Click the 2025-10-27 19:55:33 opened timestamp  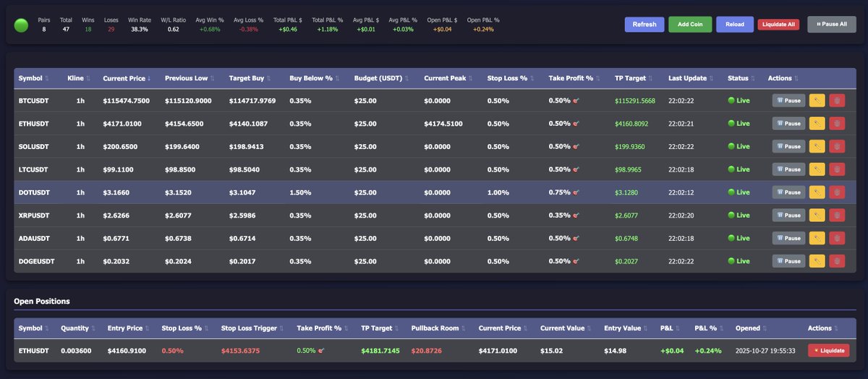[x=765, y=350]
